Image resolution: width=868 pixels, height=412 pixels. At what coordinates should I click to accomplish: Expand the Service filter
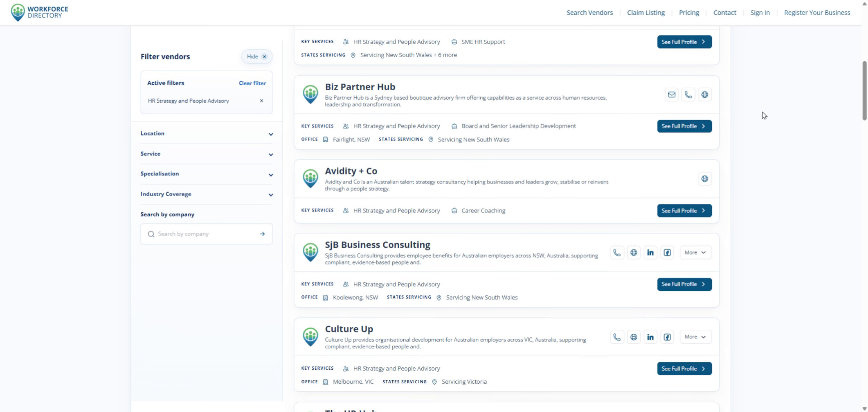tap(207, 154)
